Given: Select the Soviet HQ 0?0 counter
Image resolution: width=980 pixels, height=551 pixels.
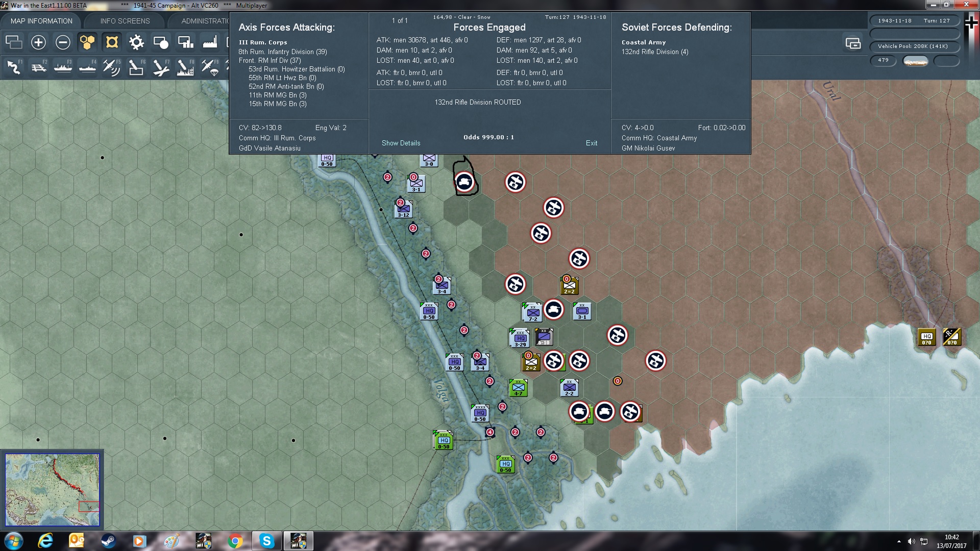Looking at the screenshot, I should click(927, 337).
